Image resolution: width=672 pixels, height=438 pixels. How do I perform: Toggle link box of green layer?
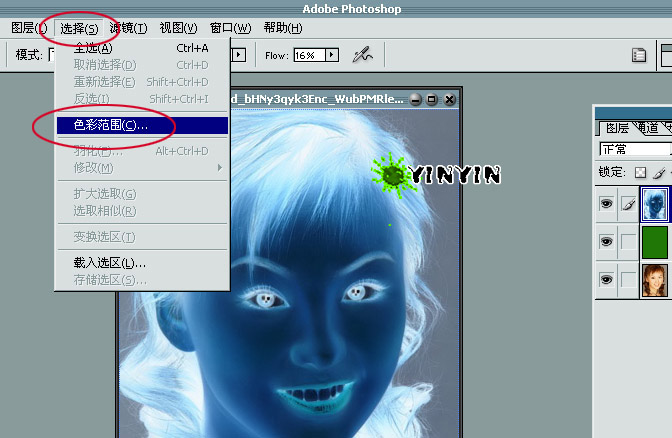point(628,242)
